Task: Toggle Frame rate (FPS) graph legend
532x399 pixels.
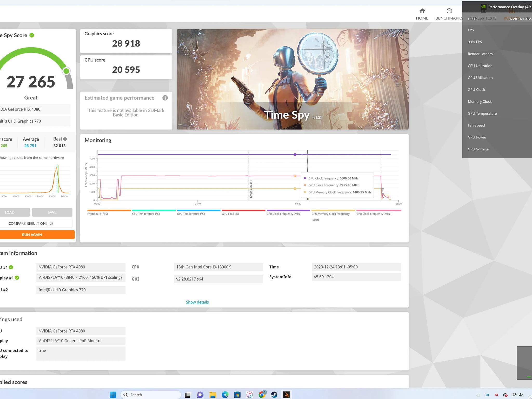Action: coord(109,212)
